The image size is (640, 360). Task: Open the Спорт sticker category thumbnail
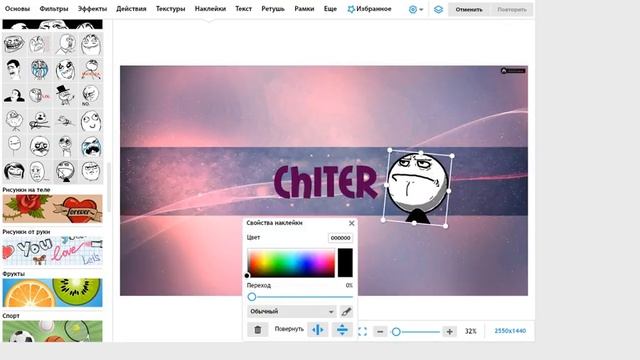pyautogui.click(x=53, y=331)
